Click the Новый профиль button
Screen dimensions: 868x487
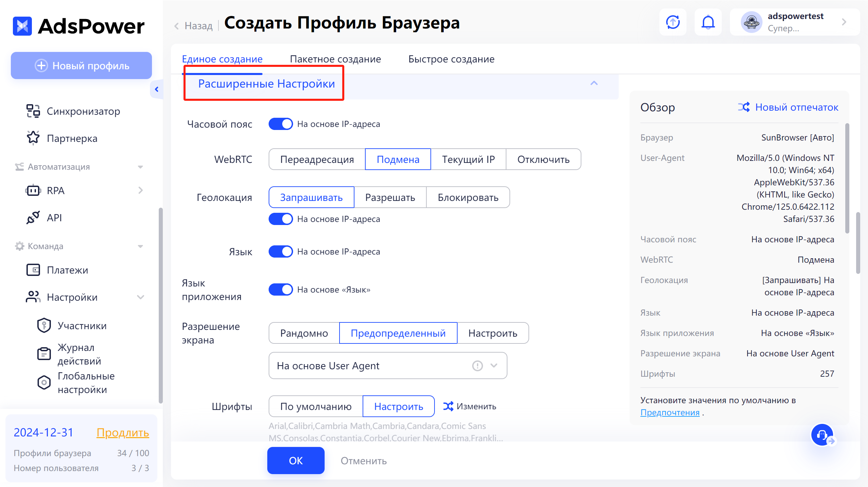click(x=81, y=65)
